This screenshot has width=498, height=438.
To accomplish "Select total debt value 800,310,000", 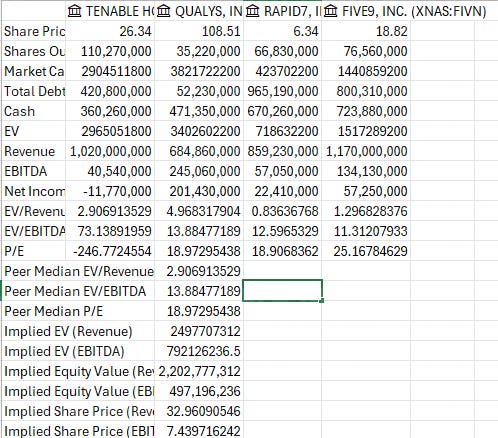I will [x=372, y=91].
